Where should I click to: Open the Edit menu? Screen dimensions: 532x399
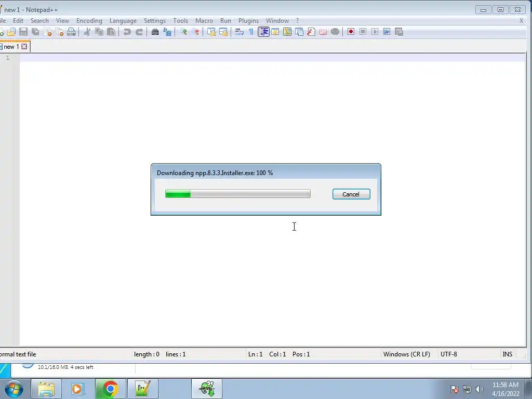click(18, 21)
